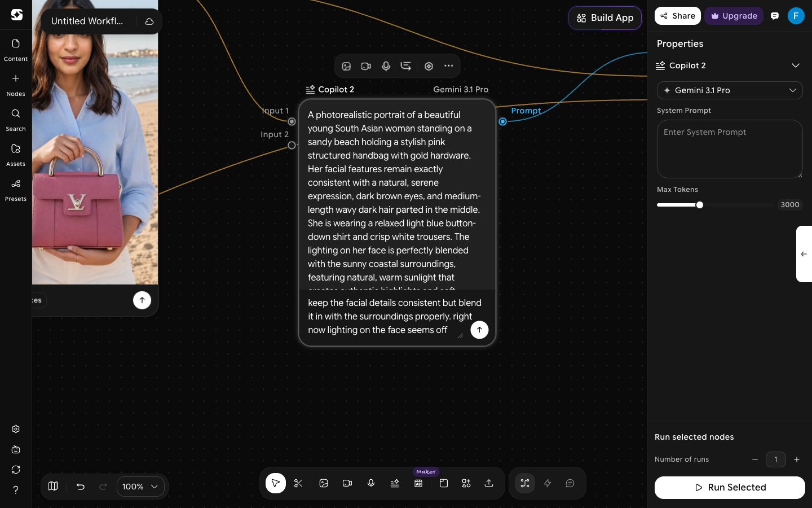Click the cloud save status icon
Image resolution: width=812 pixels, height=508 pixels.
149,21
